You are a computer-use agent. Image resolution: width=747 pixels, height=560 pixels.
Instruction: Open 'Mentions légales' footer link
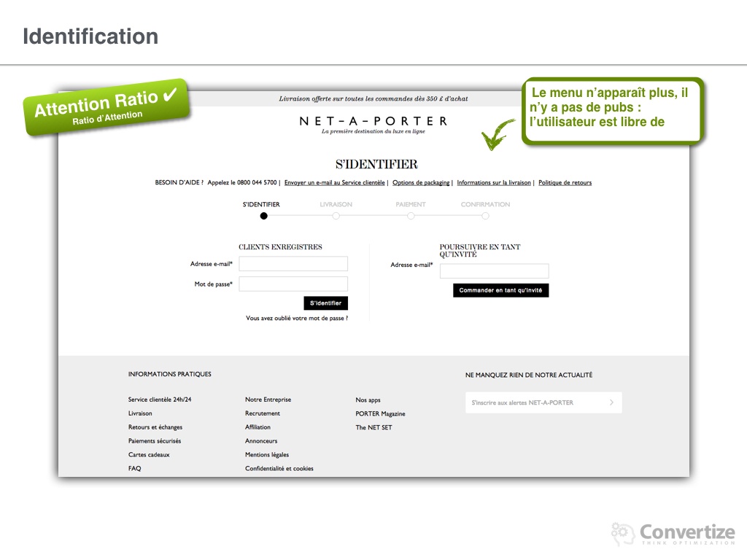pos(267,455)
